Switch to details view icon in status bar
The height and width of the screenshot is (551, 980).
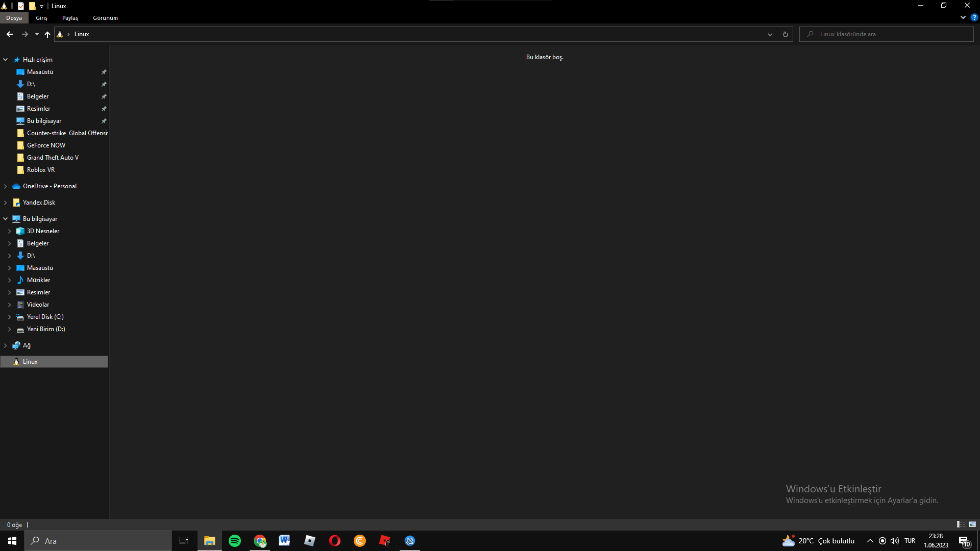pyautogui.click(x=961, y=524)
